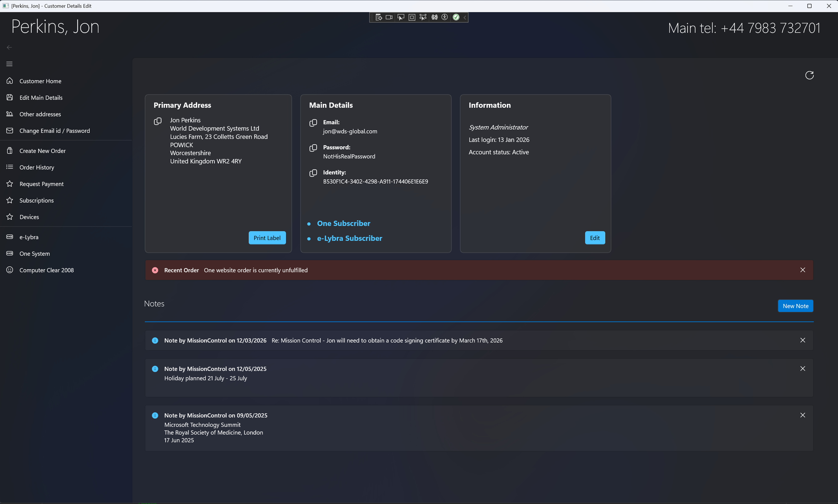Click the Print Label button

pos(267,238)
